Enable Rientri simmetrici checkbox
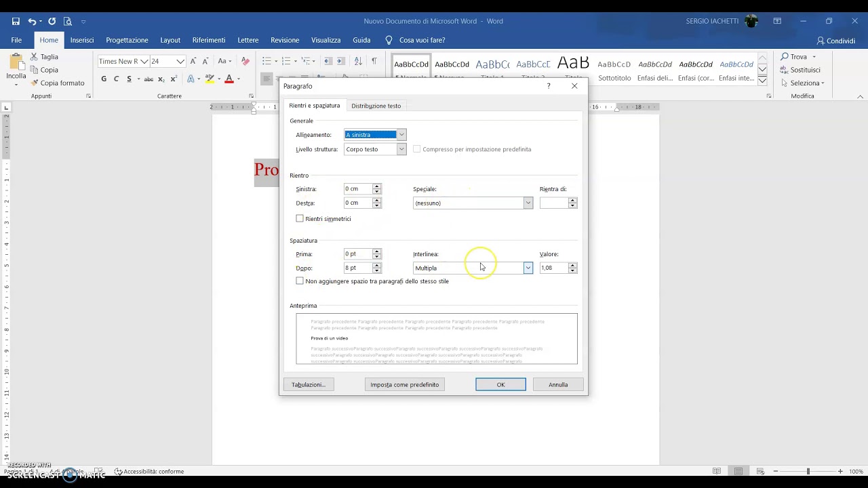The width and height of the screenshot is (868, 488). [300, 219]
